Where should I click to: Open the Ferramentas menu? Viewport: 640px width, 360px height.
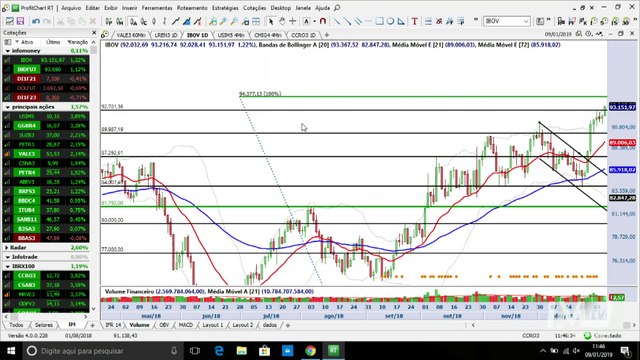click(157, 8)
